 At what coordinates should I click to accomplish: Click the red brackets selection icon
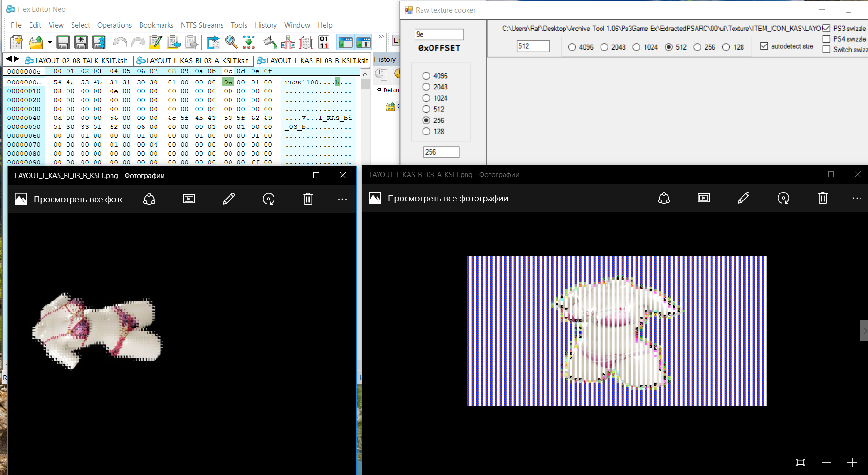click(306, 42)
